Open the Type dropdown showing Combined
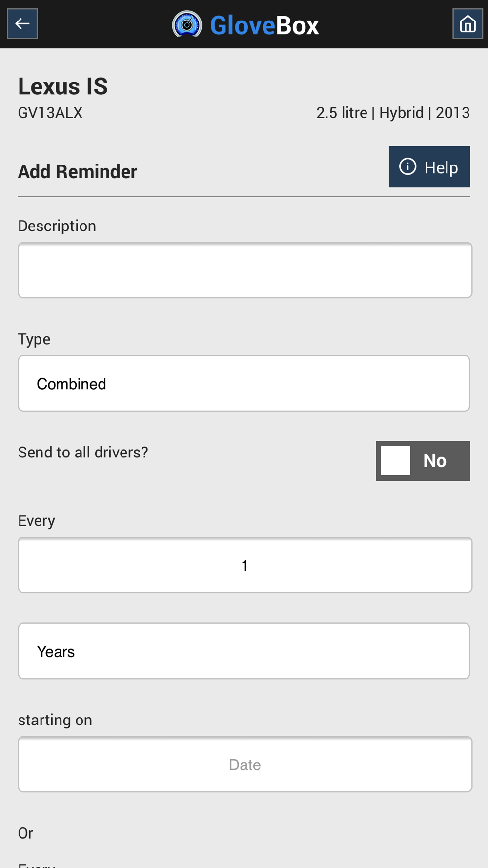 pyautogui.click(x=244, y=383)
